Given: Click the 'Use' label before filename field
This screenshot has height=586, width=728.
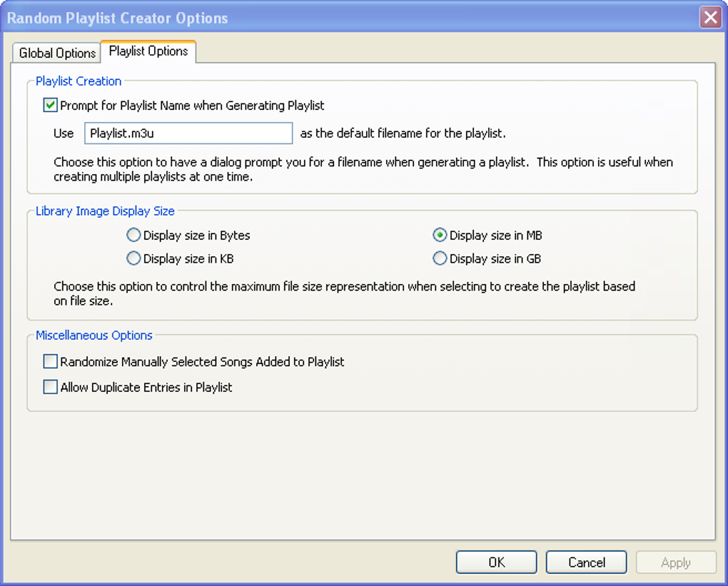Looking at the screenshot, I should 64,133.
